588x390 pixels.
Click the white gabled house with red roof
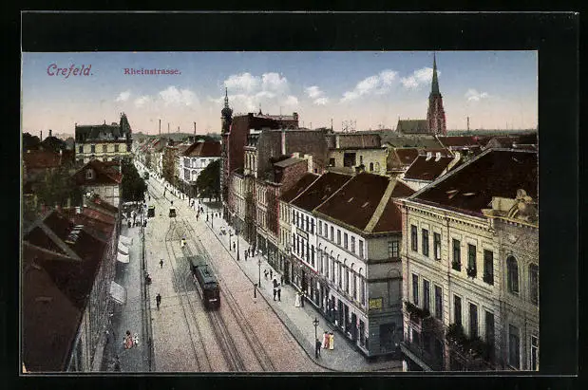tap(198, 161)
